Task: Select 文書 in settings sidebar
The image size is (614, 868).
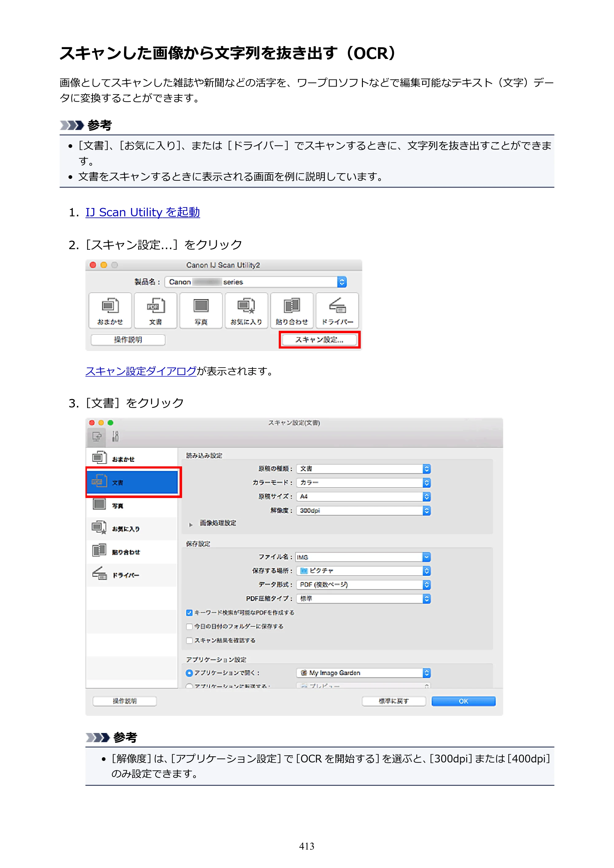Action: (132, 482)
